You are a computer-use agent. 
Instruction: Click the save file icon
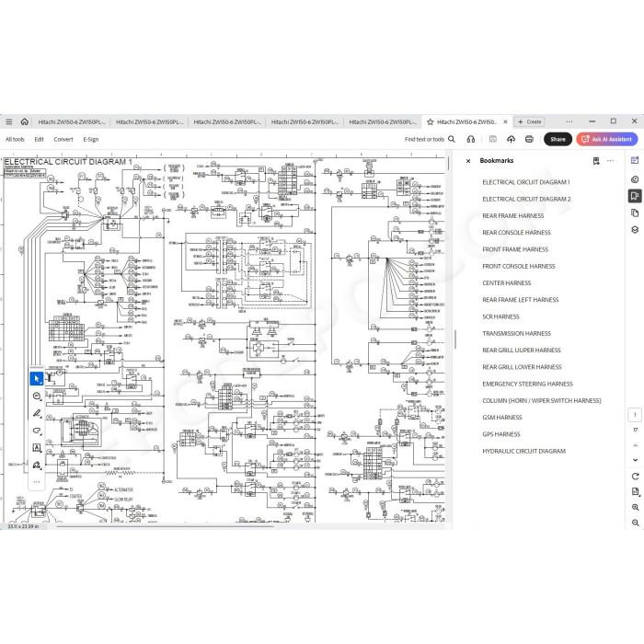click(x=493, y=139)
